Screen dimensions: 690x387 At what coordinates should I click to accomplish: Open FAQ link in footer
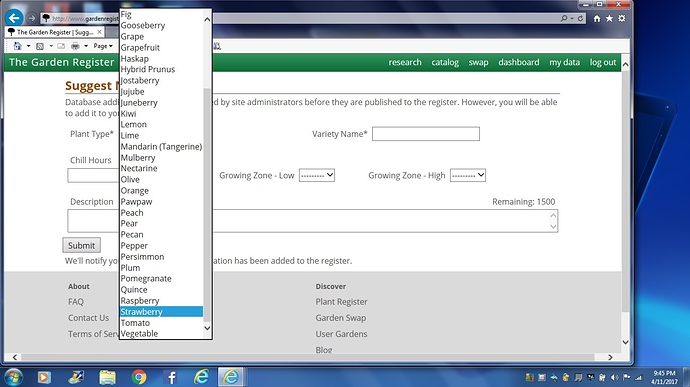tap(76, 302)
